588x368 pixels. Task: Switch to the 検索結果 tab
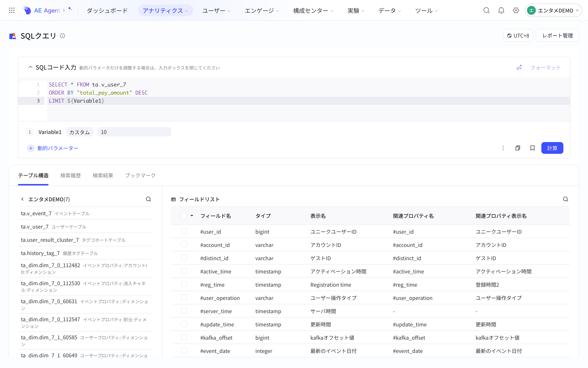pyautogui.click(x=103, y=176)
